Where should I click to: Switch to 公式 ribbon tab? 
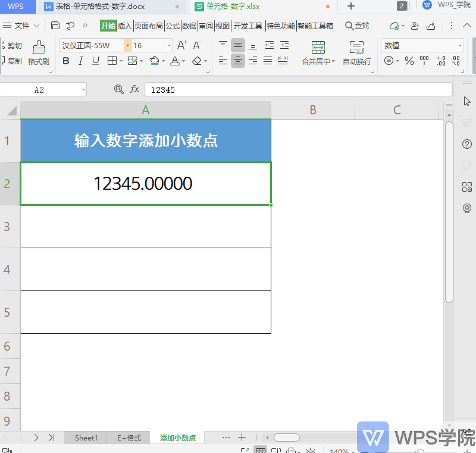173,26
